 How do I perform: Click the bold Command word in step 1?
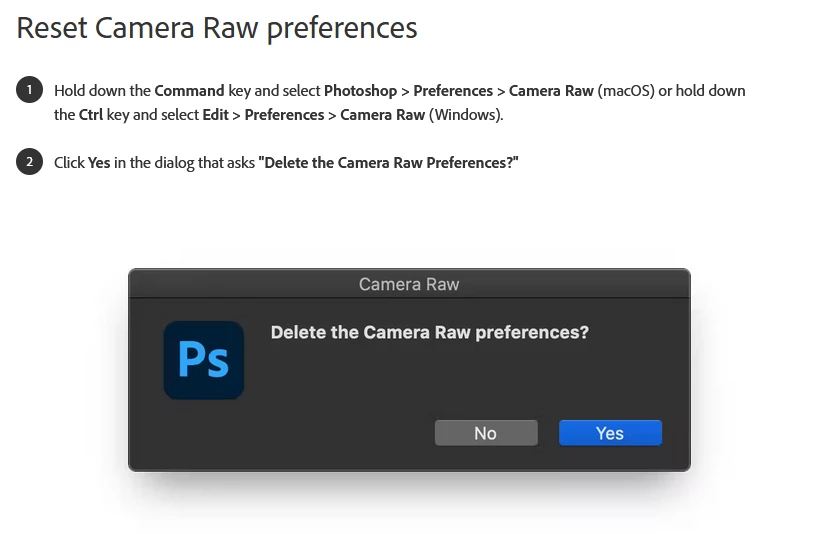click(x=190, y=90)
